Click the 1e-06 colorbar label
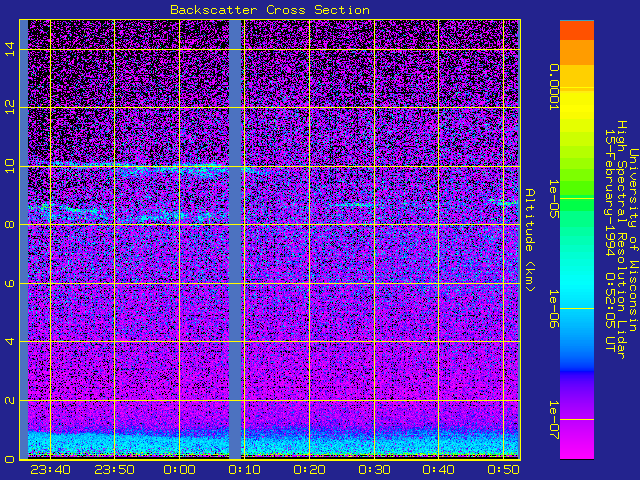Viewport: 640px width, 480px height. pyautogui.click(x=553, y=309)
